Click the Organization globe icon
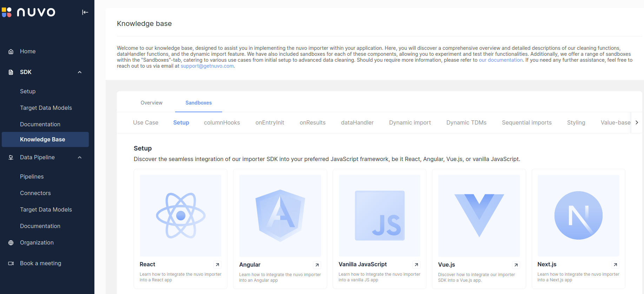The height and width of the screenshot is (294, 644). [x=11, y=243]
